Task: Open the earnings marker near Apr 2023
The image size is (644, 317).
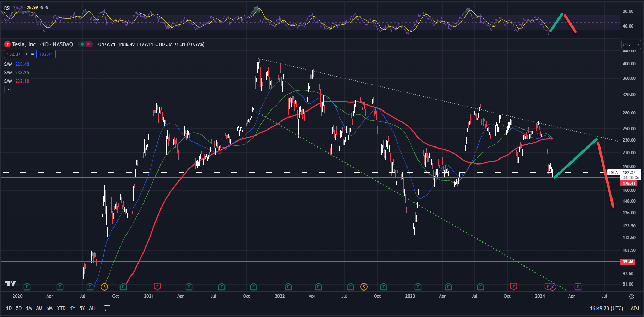Action: click(448, 287)
